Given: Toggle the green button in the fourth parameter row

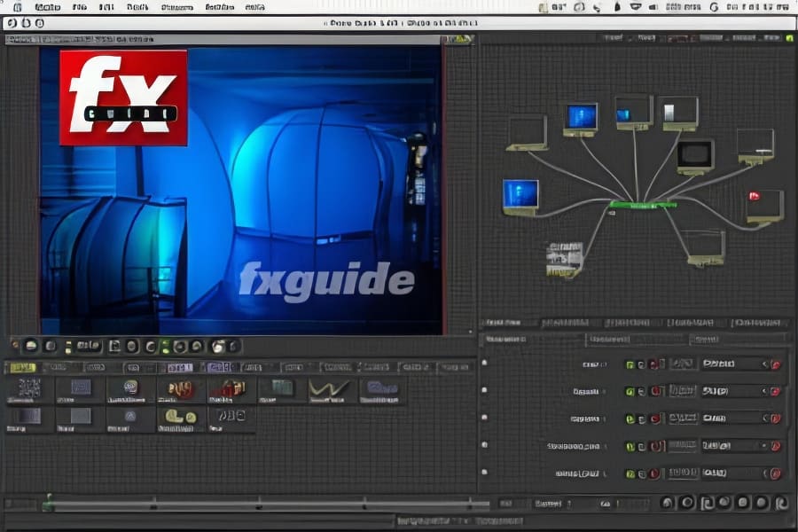Looking at the screenshot, I should point(630,447).
